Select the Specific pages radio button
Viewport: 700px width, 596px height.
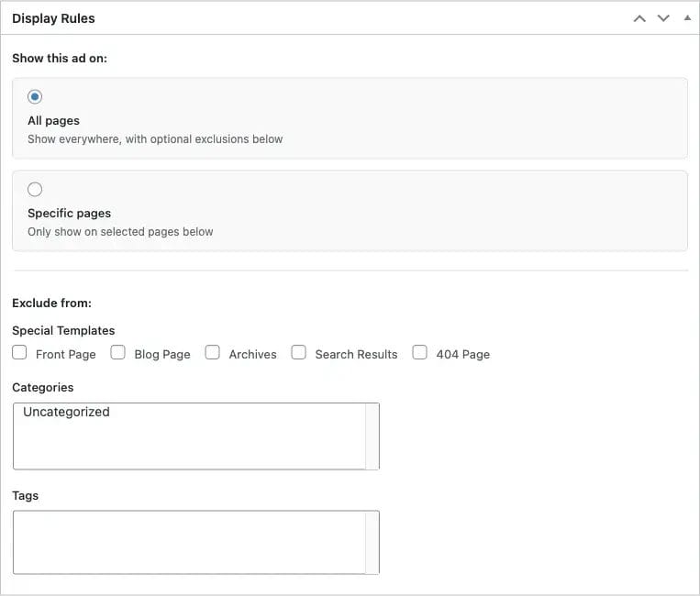(x=35, y=189)
